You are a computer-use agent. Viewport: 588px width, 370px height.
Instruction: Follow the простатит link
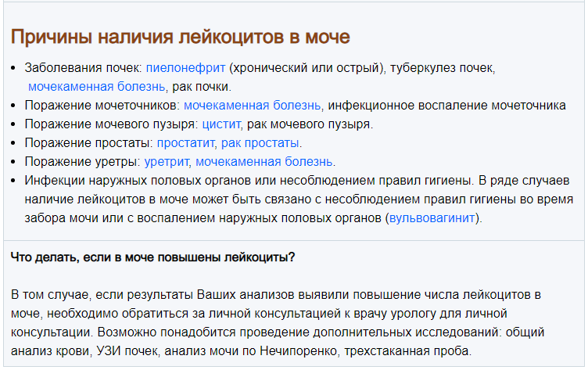(x=185, y=143)
